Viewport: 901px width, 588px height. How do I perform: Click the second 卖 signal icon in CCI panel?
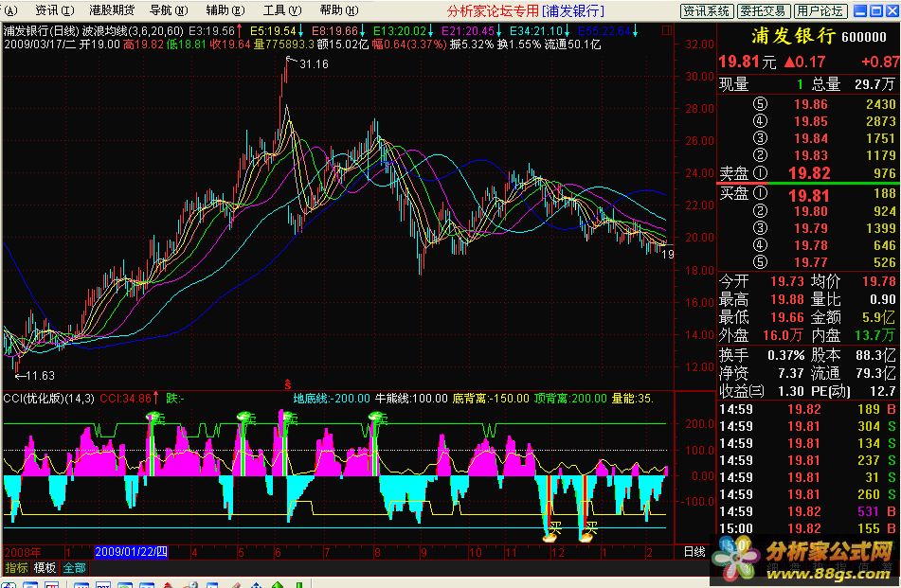[x=246, y=418]
